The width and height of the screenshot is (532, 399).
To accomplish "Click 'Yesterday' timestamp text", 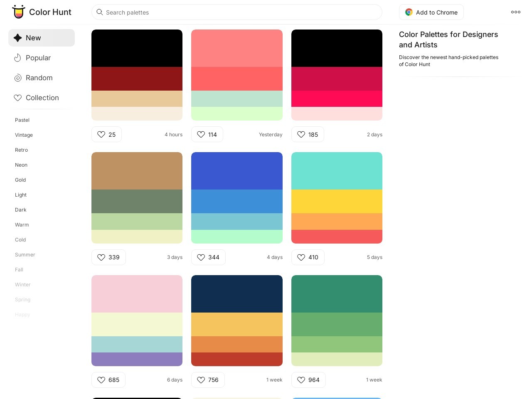I will click(x=271, y=135).
